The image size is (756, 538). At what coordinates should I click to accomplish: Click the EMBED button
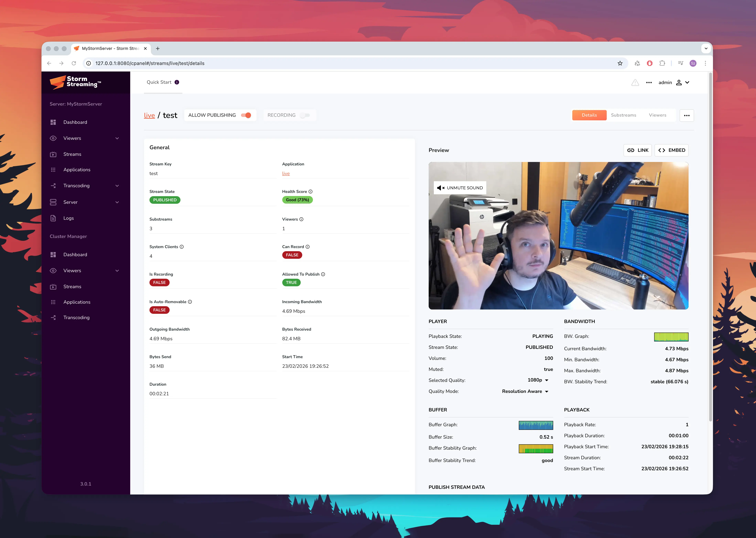tap(672, 150)
